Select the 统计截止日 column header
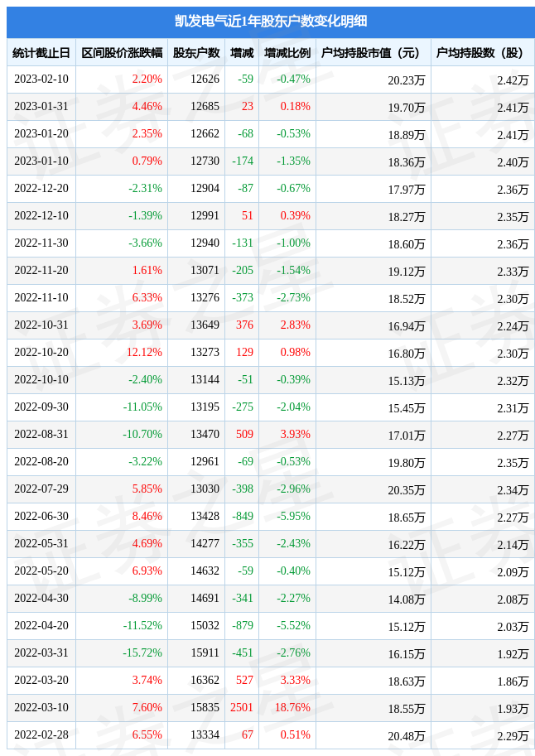The width and height of the screenshot is (535, 756). [x=41, y=52]
